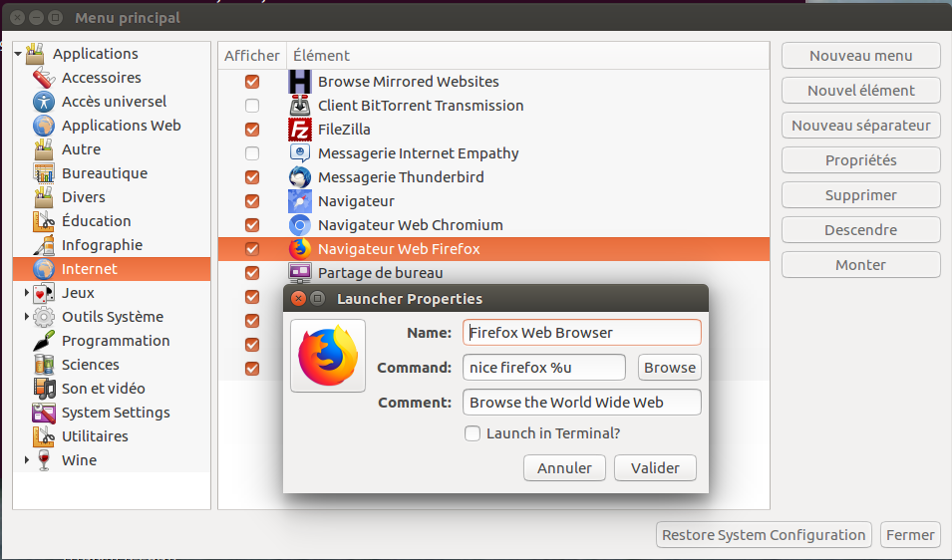This screenshot has width=952, height=560.
Task: Expand the Outils Système node
Action: tap(26, 317)
